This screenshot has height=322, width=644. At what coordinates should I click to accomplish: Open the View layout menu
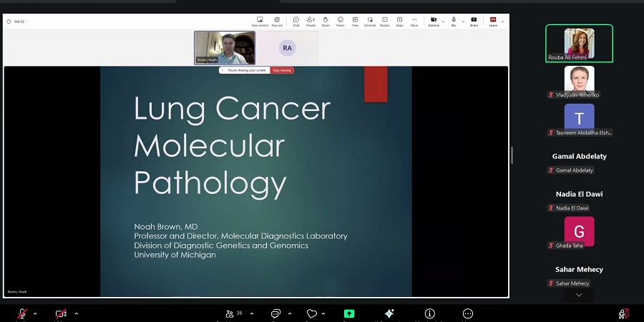355,21
